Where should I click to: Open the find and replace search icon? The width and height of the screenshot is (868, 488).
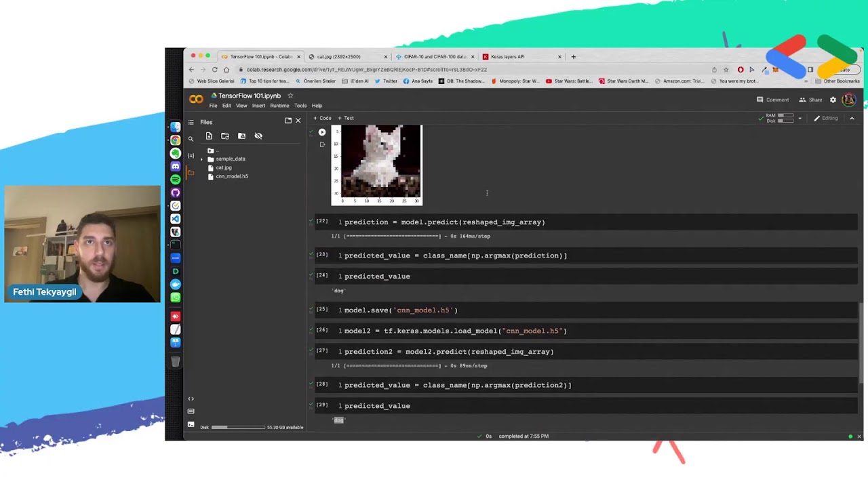pyautogui.click(x=191, y=139)
